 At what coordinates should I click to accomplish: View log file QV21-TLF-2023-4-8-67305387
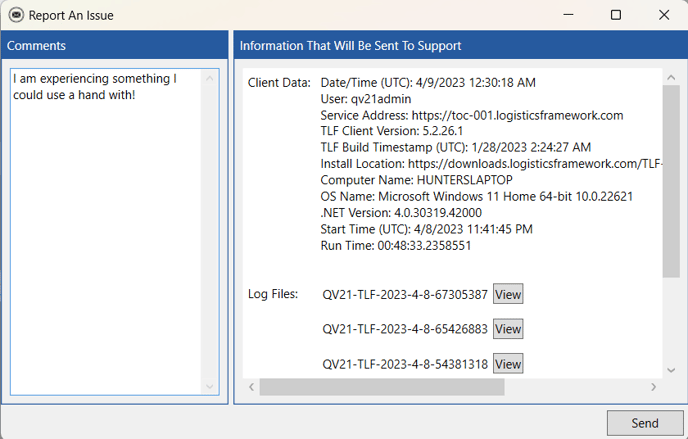(508, 295)
